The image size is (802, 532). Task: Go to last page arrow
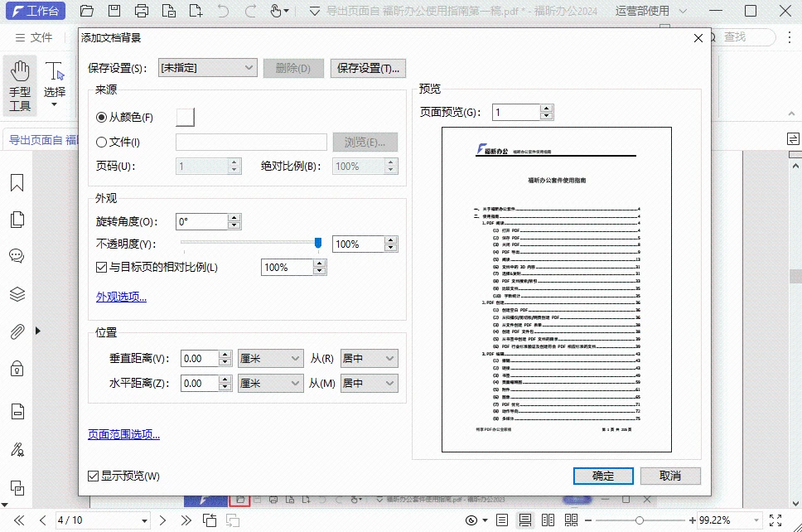click(186, 520)
